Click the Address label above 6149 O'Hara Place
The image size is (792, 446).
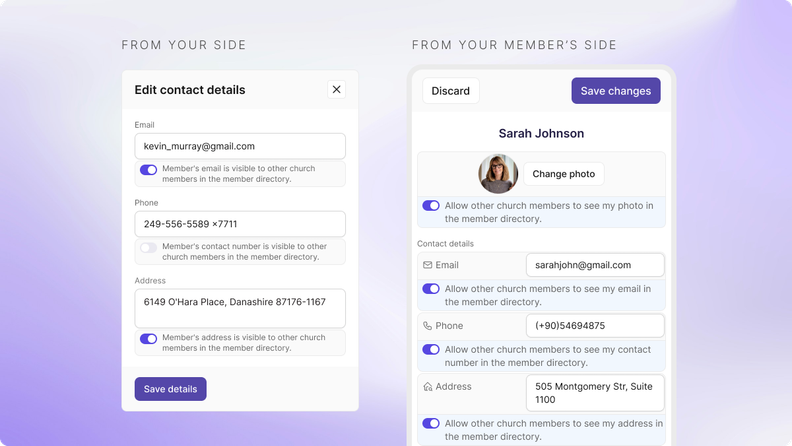pos(150,280)
